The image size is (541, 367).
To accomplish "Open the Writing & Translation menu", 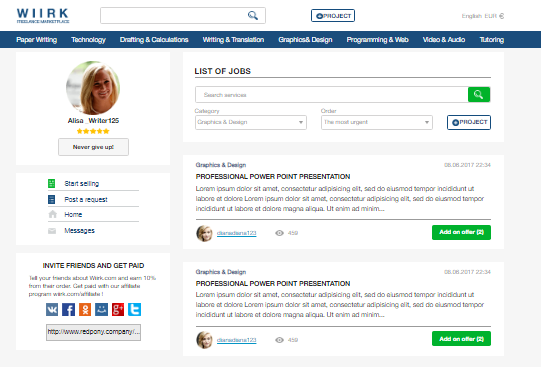I will click(233, 40).
